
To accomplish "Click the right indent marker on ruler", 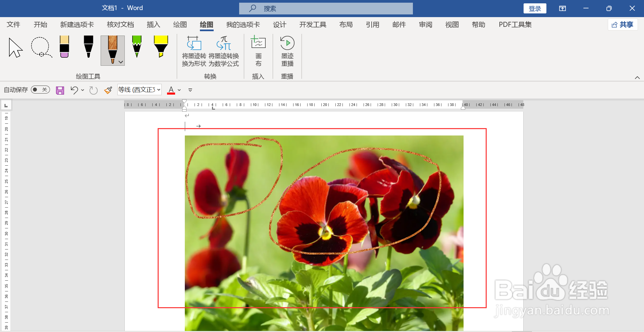I will click(463, 108).
